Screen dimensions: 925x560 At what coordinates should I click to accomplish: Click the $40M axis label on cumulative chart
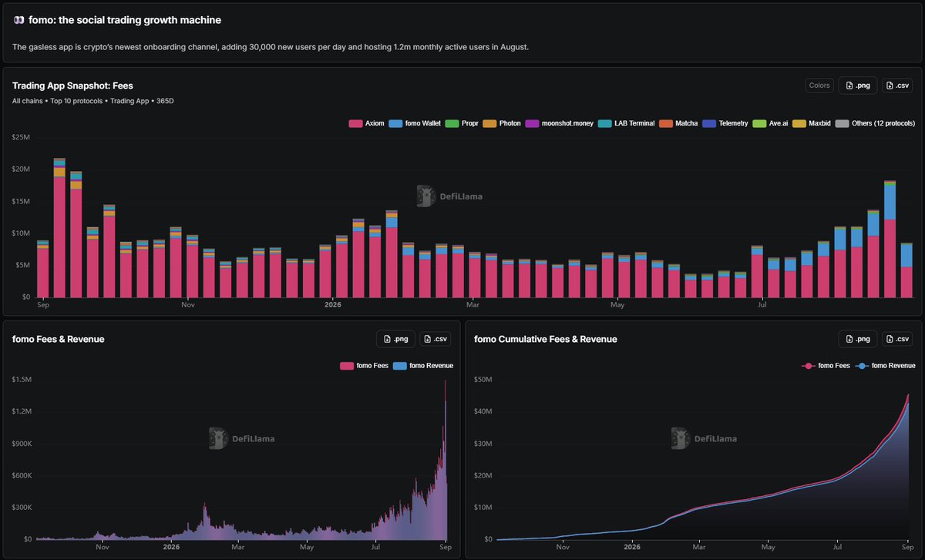point(483,411)
